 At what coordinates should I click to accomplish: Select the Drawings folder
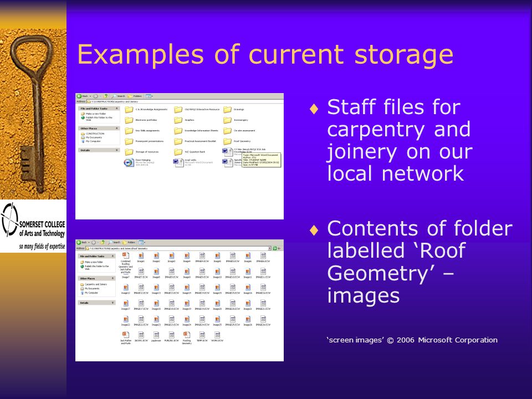click(x=234, y=110)
